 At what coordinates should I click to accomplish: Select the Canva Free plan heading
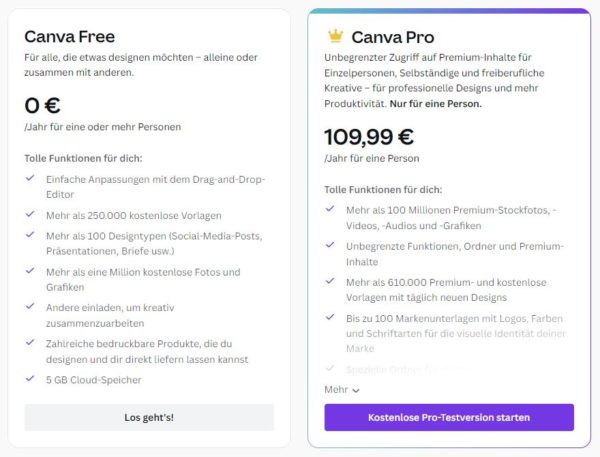69,36
